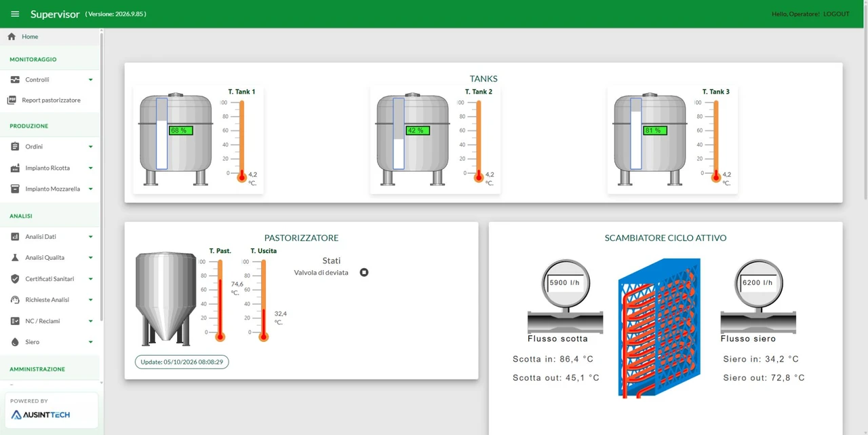Expand the Controlli submenu arrow
The width and height of the screenshot is (868, 435).
click(90, 80)
